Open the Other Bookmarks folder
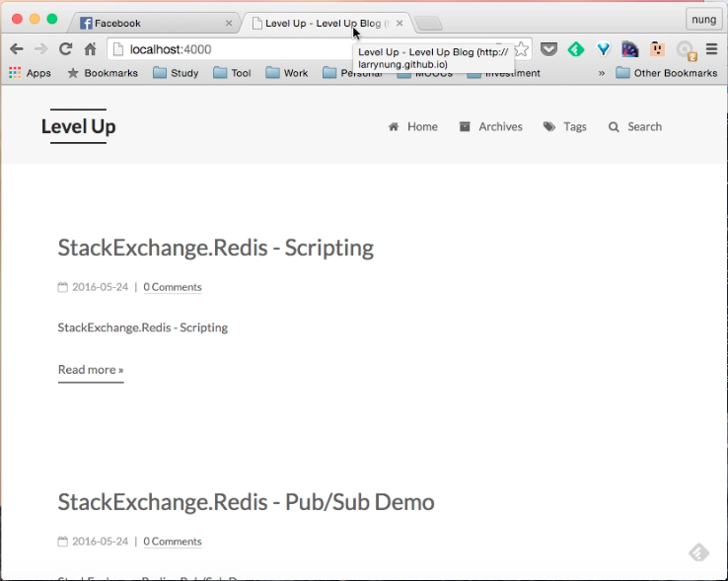 pos(667,73)
